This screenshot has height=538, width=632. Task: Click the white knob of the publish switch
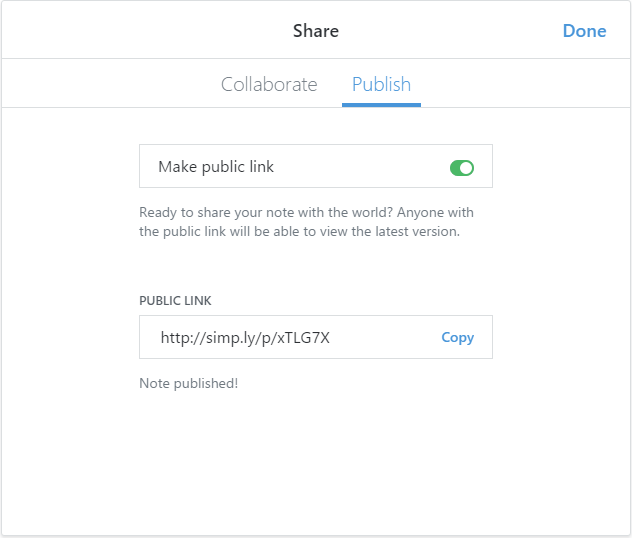(x=467, y=167)
